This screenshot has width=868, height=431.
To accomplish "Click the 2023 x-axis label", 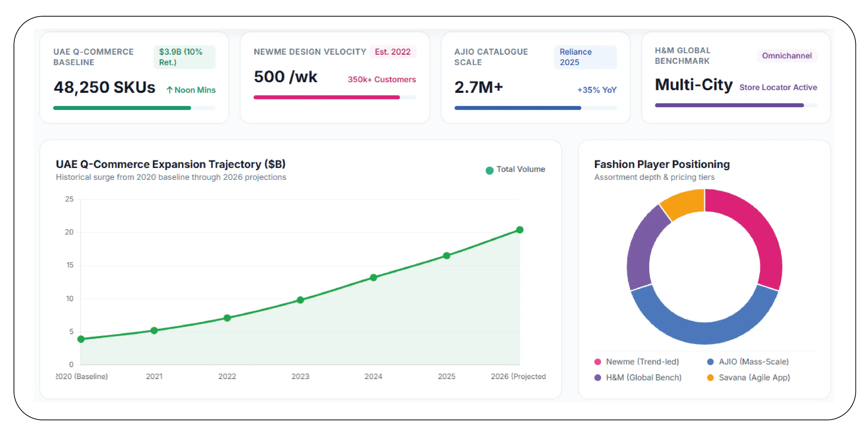I will coord(300,376).
